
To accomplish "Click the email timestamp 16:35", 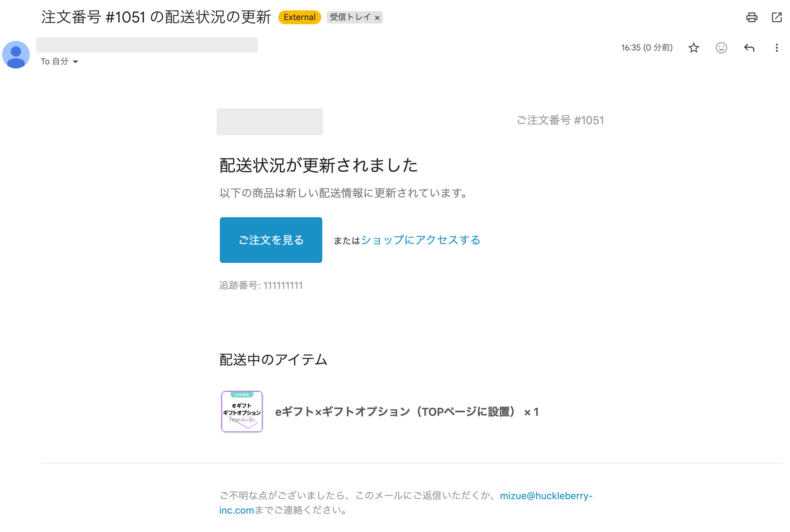I will (646, 48).
